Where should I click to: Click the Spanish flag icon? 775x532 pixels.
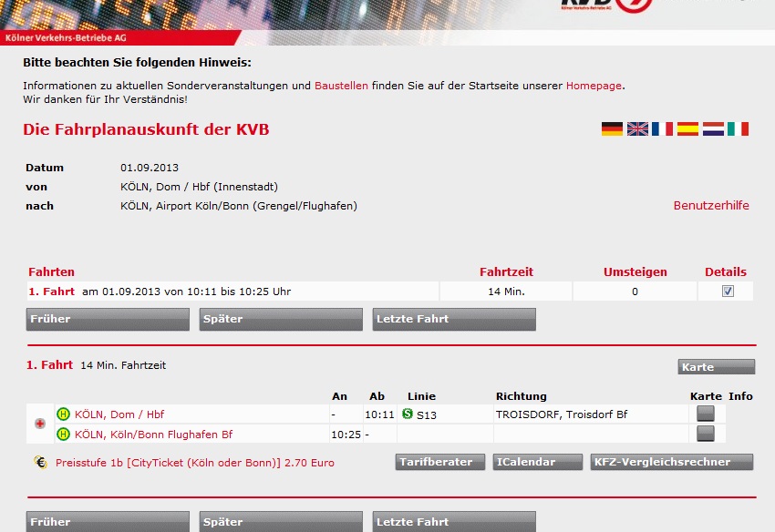[x=687, y=129]
